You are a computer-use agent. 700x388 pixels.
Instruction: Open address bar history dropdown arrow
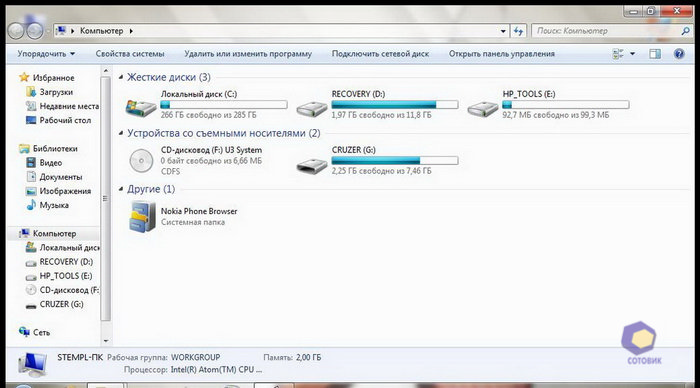pos(503,31)
